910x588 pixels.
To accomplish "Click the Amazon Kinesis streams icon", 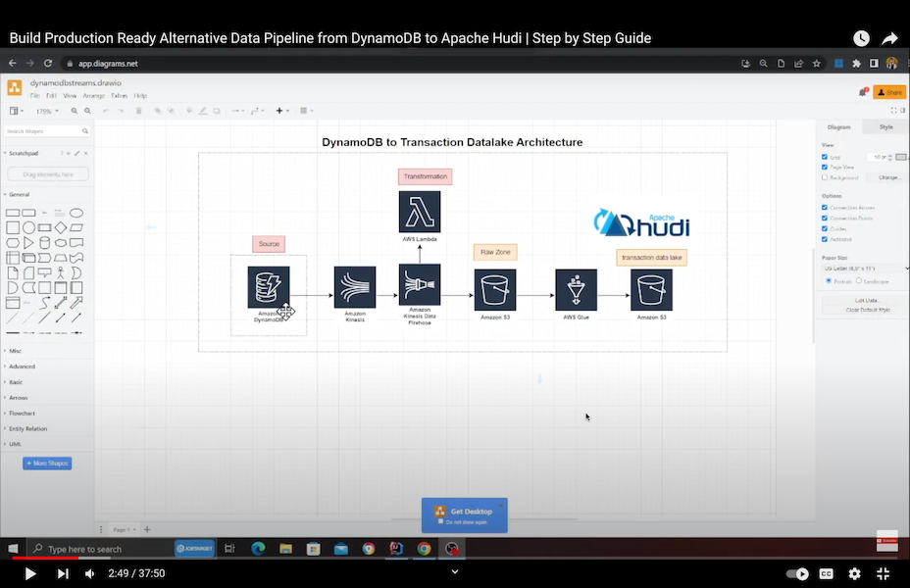I will (x=354, y=287).
